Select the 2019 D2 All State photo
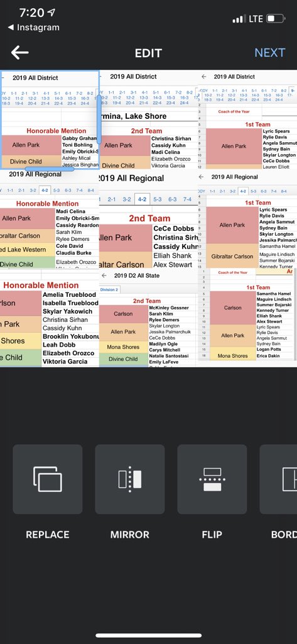This screenshot has height=644, width=297. pos(148,318)
